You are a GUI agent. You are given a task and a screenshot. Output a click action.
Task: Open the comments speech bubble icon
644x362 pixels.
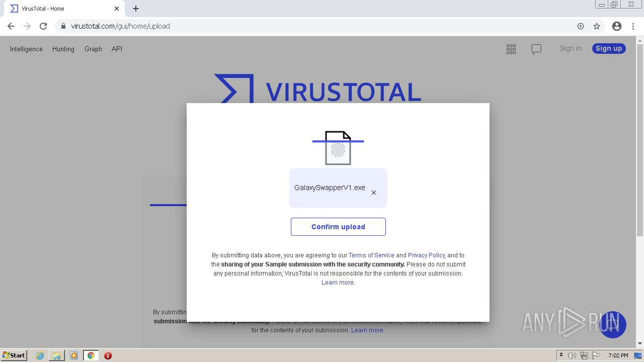(536, 49)
